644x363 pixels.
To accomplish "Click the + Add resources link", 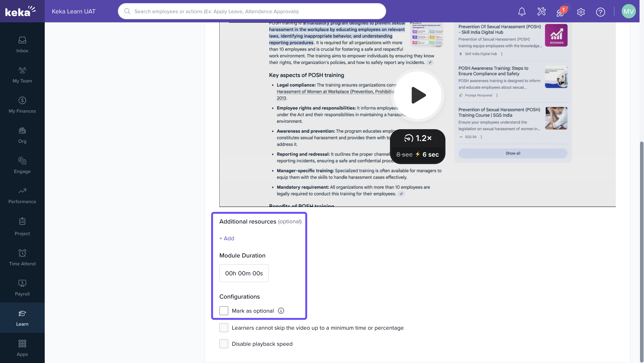I will 227,238.
